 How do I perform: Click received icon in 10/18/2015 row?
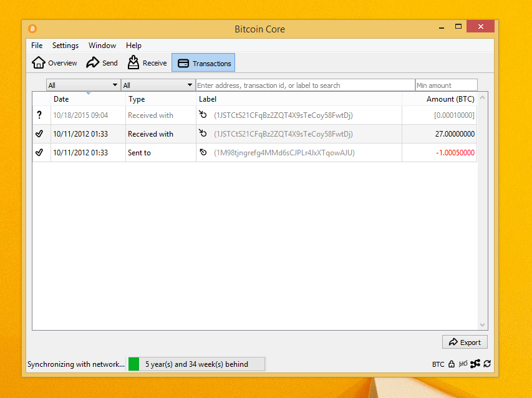click(203, 114)
